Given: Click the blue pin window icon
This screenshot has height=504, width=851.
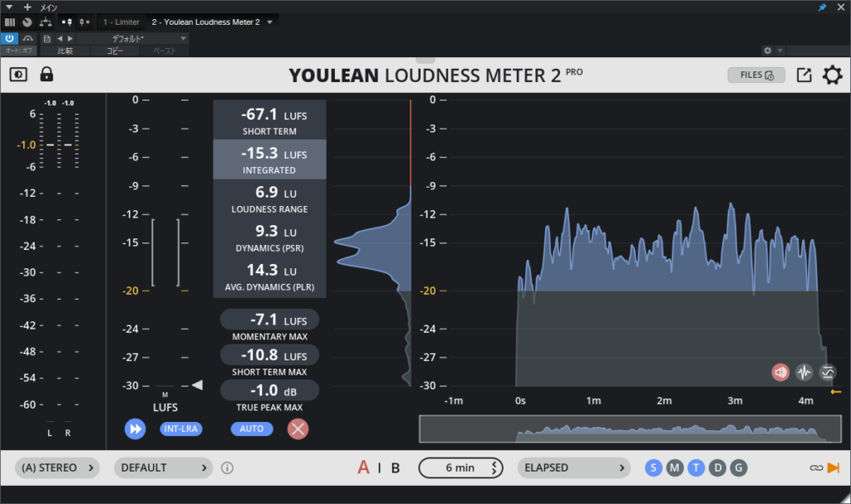Looking at the screenshot, I should [822, 7].
